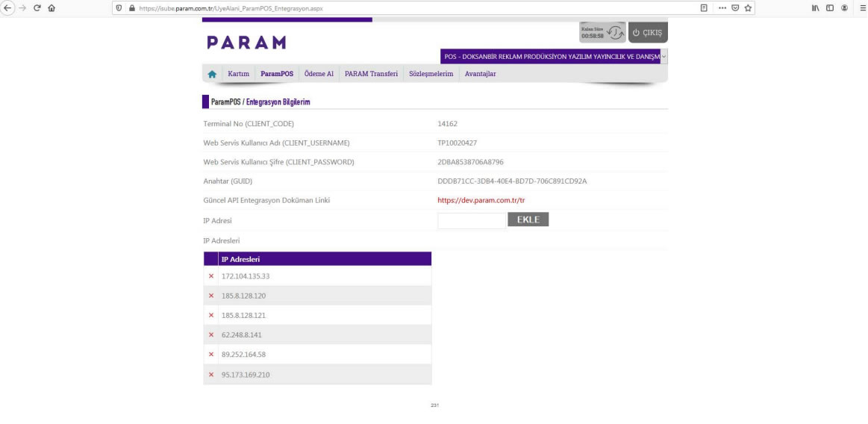Click the browser back arrow
The height and width of the screenshot is (424, 868).
(7, 8)
